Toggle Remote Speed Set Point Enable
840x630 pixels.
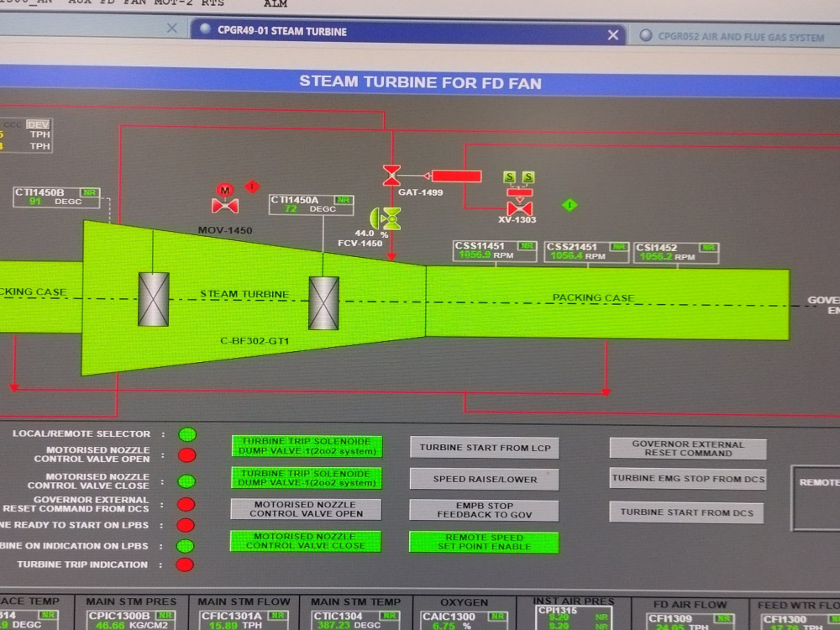[484, 542]
